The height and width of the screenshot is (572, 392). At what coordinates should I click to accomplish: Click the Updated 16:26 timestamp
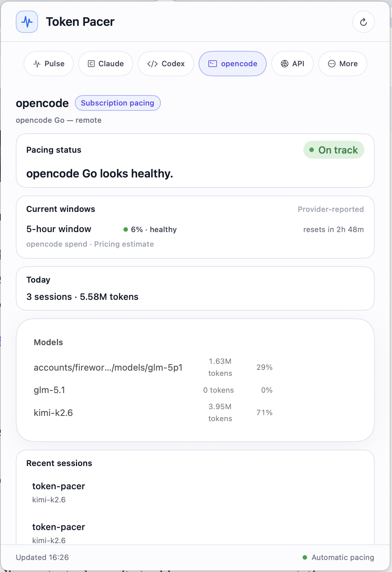42,557
